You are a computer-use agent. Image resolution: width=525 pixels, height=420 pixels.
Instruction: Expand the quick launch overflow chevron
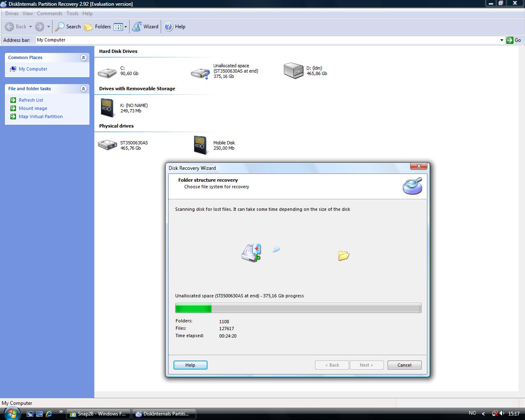[x=61, y=412]
